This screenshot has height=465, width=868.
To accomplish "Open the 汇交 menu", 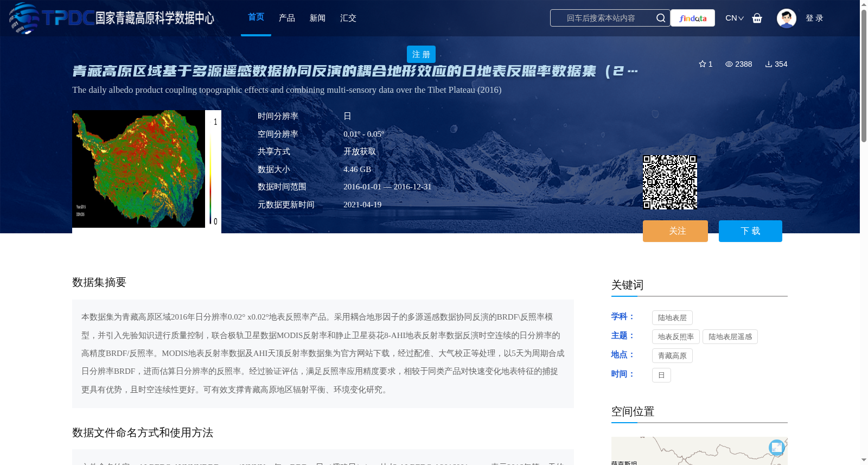I will (x=348, y=18).
